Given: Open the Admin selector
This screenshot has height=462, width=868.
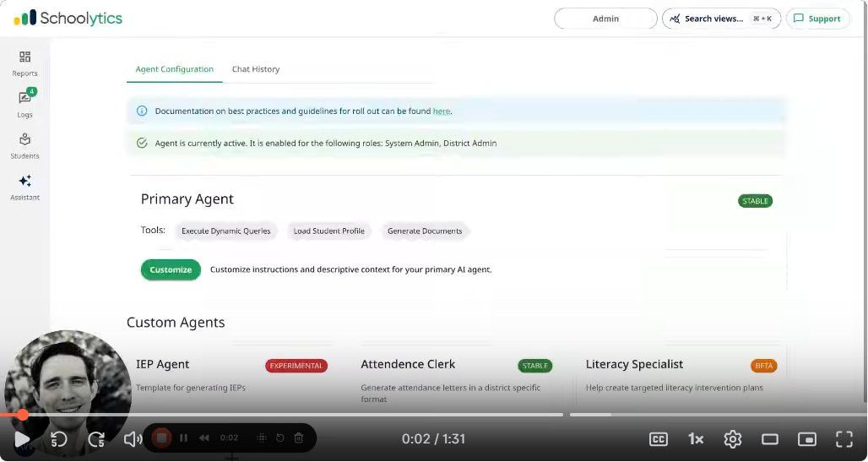Looking at the screenshot, I should coord(605,19).
